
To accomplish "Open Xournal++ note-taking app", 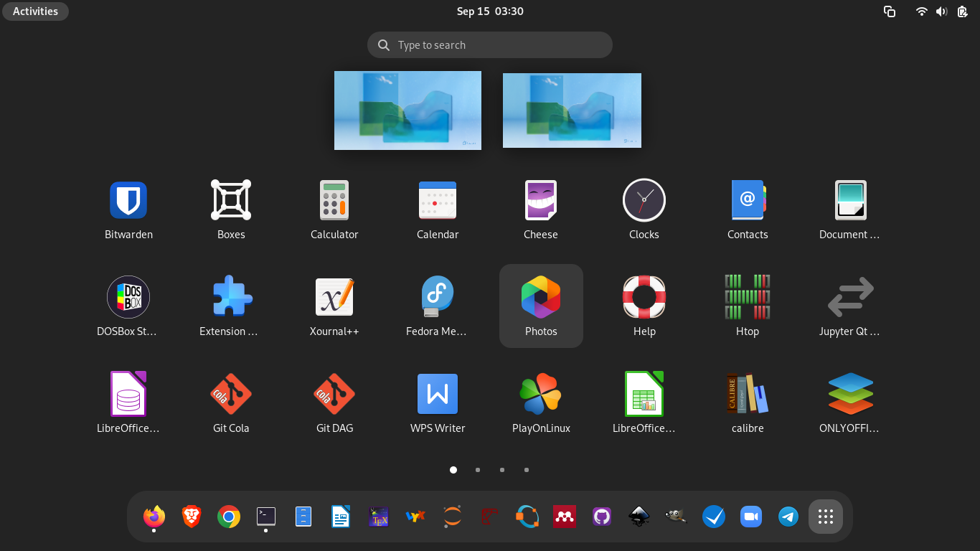I will pos(334,298).
